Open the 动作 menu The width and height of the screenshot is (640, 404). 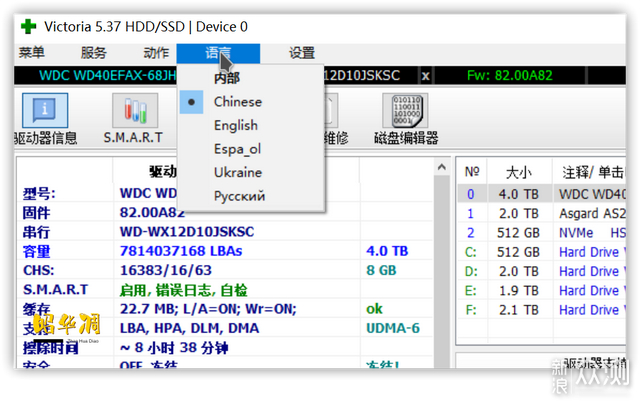tap(156, 54)
